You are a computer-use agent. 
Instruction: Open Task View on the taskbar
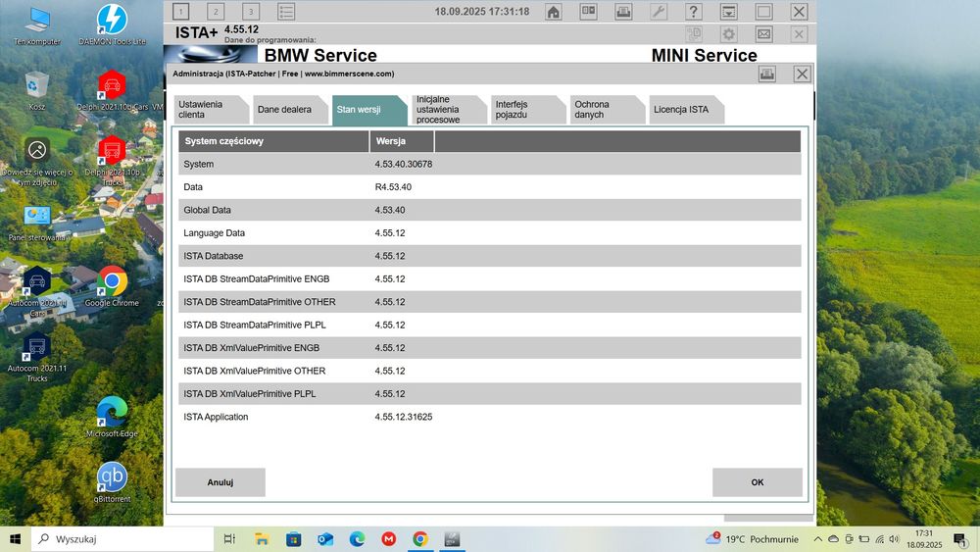[229, 539]
